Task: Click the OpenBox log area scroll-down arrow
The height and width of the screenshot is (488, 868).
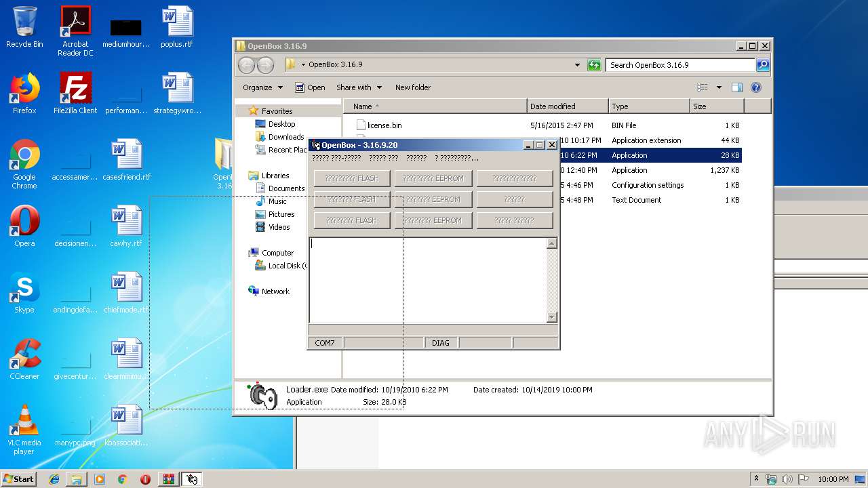Action: coord(551,317)
